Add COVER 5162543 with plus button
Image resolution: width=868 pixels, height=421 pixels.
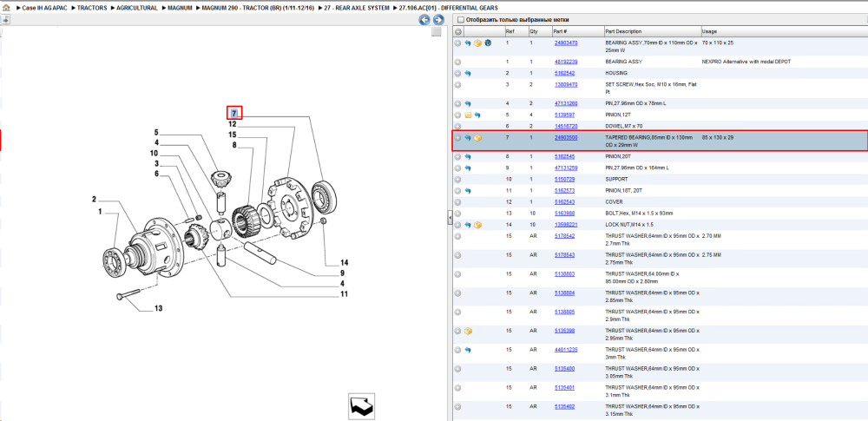click(x=457, y=202)
